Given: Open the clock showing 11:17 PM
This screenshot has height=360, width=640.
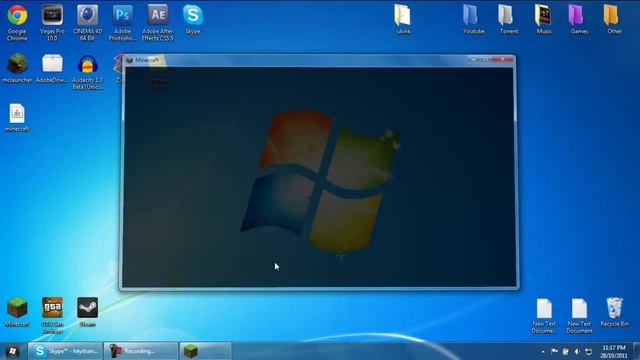Looking at the screenshot, I should pyautogui.click(x=613, y=351).
